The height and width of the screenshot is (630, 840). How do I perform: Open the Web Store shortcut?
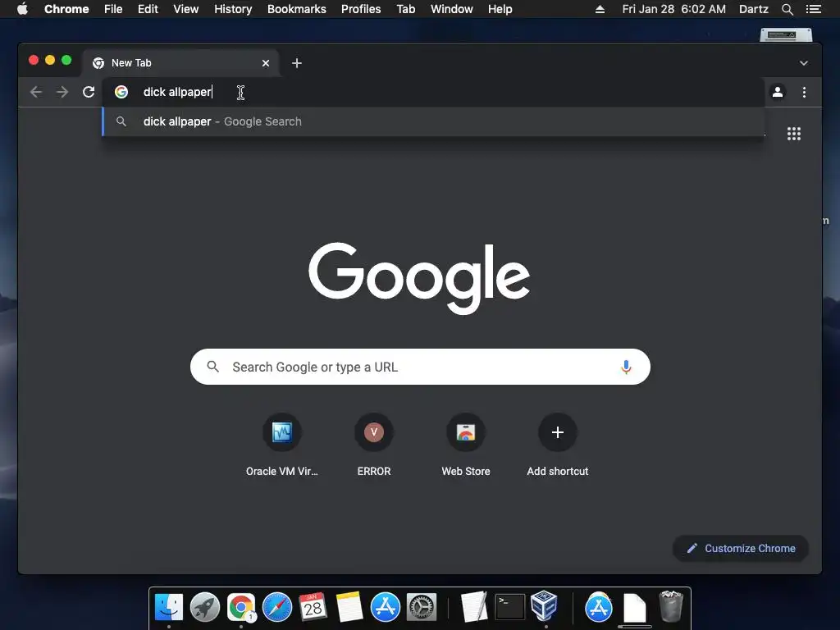(466, 445)
